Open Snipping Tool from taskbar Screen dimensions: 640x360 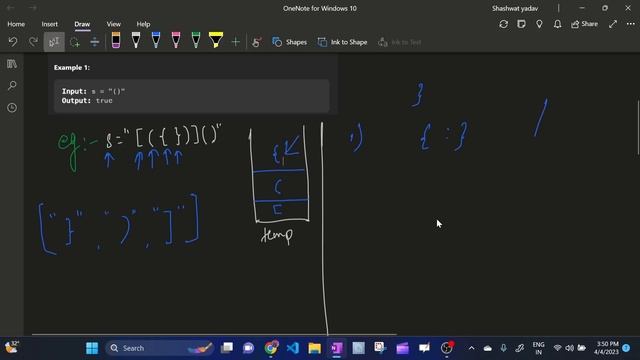380,348
